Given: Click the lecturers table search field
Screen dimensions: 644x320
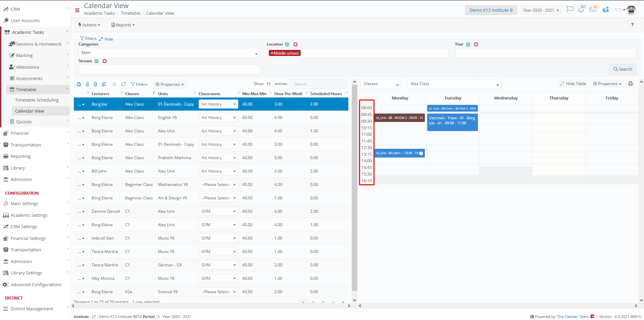Looking at the screenshot, I should 318,84.
